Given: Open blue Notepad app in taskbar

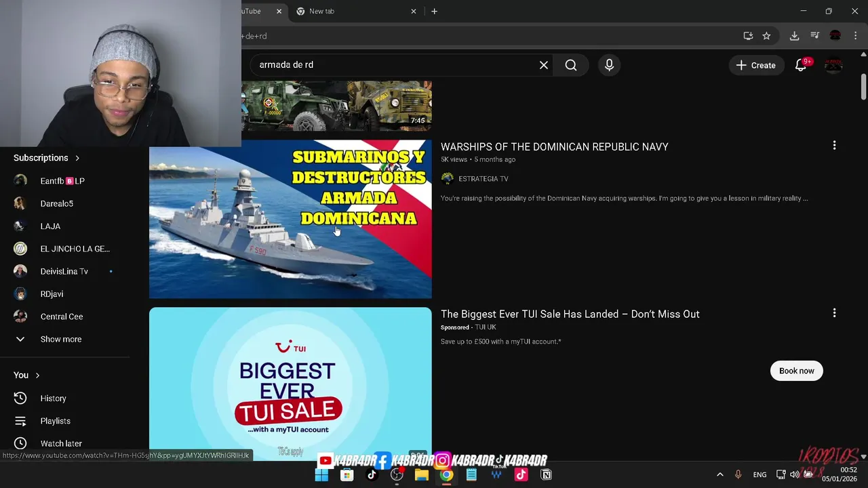Looking at the screenshot, I should (x=471, y=475).
